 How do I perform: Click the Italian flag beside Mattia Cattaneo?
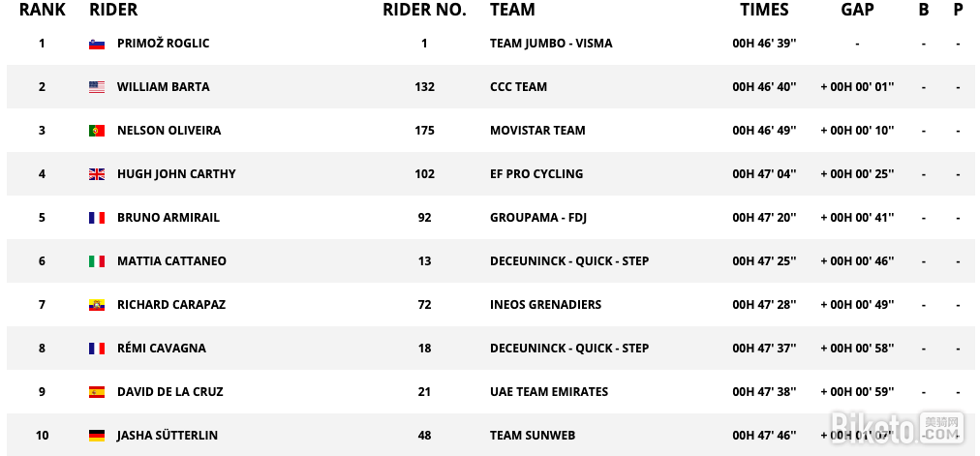(96, 261)
